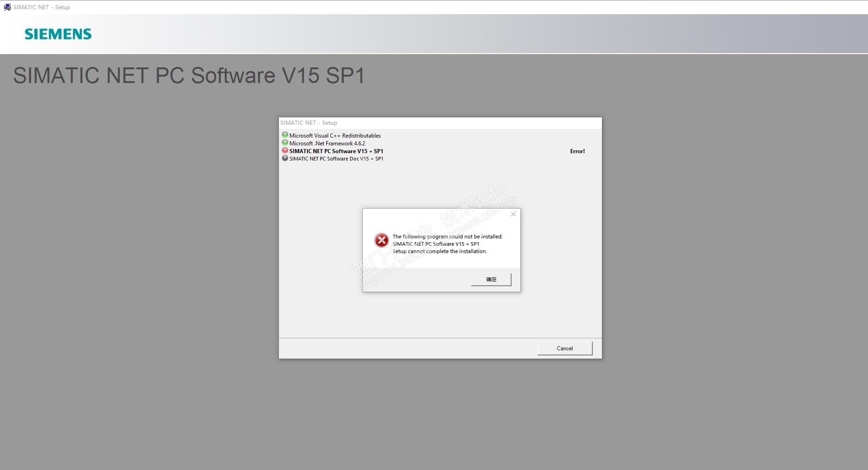Close the error message dialog with X
The width and height of the screenshot is (868, 470).
point(513,214)
